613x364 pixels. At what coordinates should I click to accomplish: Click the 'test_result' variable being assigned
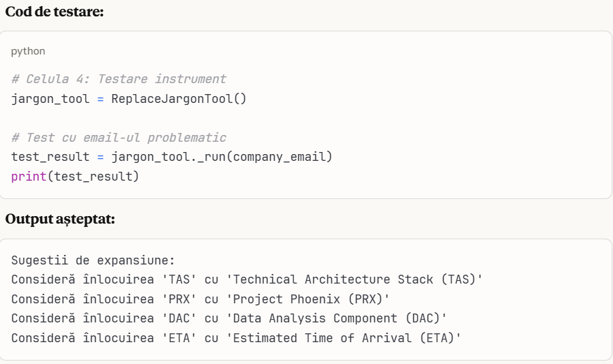pos(50,157)
